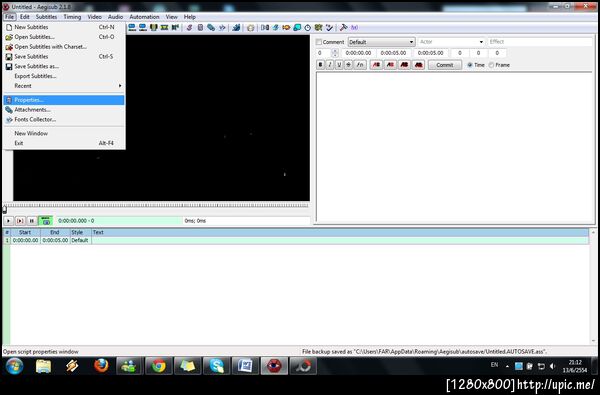This screenshot has height=395, width=600.
Task: Open Options via the hammer toolbar icon
Action: 343,28
